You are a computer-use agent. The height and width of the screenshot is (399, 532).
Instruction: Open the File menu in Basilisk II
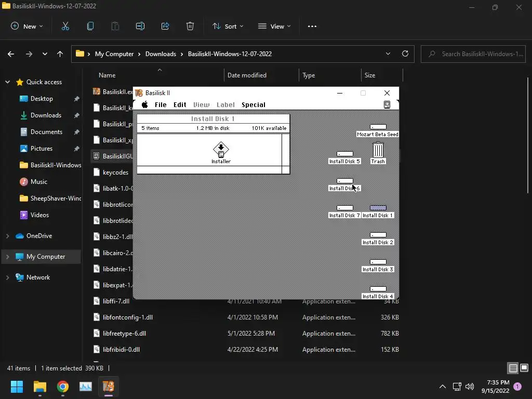[x=161, y=105]
